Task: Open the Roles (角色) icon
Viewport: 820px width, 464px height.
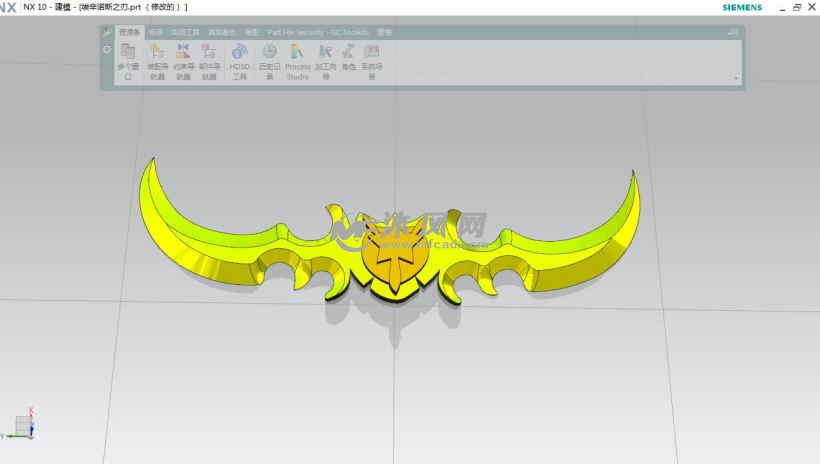Action: click(x=349, y=58)
